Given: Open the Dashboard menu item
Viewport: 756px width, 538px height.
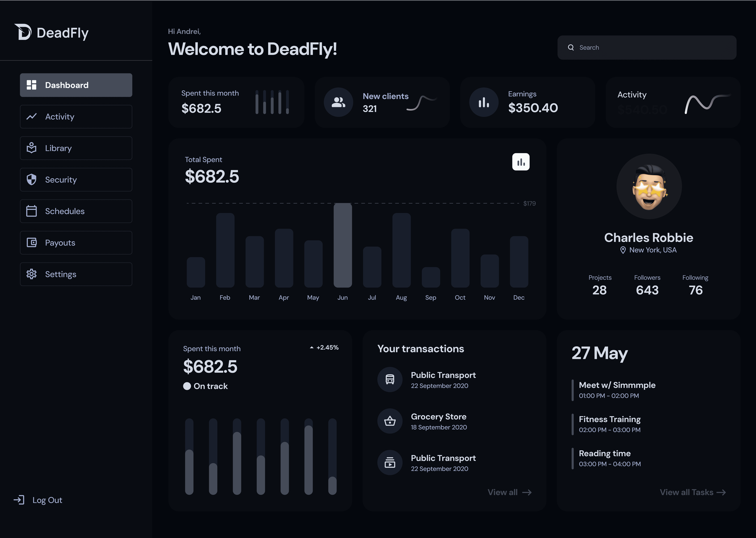Looking at the screenshot, I should tap(76, 85).
